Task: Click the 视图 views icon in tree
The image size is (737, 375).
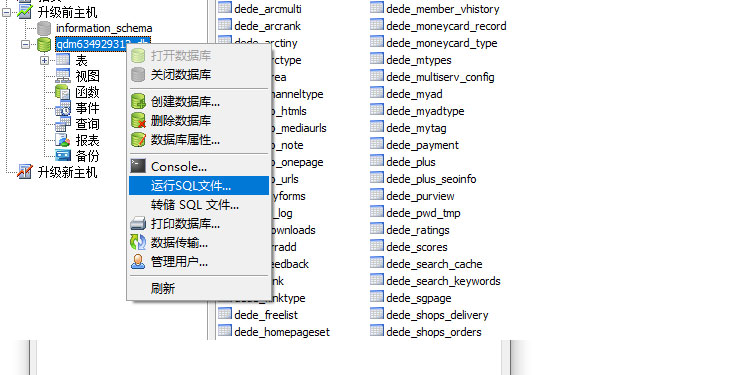Action: pos(63,75)
